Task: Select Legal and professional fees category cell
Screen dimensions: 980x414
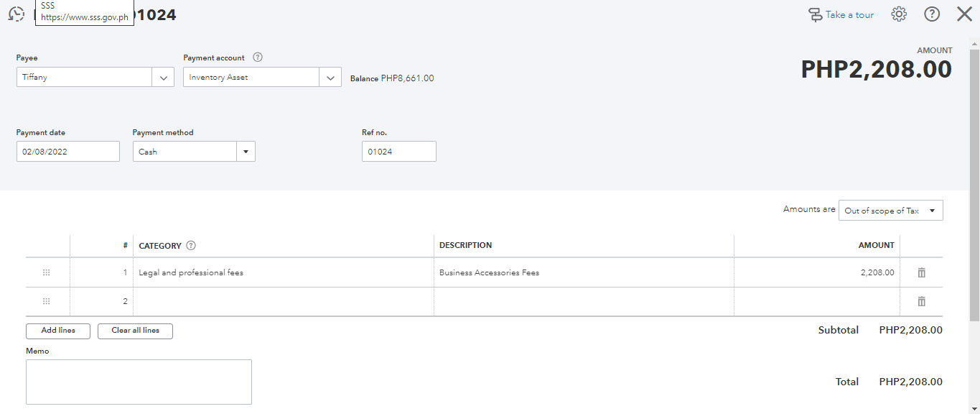Action: pyautogui.click(x=284, y=272)
